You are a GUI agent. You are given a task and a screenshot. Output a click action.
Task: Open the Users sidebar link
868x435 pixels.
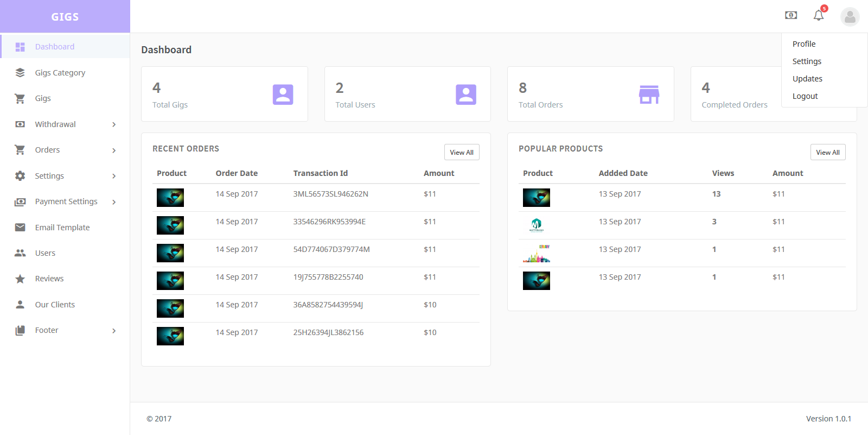click(65, 253)
